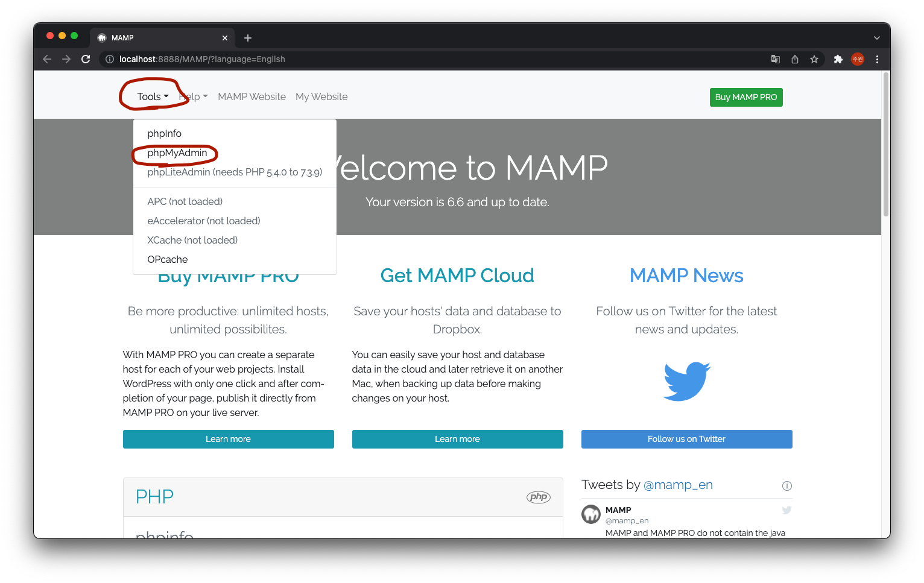
Task: Select phpInfo from Tools menu
Action: click(235, 133)
